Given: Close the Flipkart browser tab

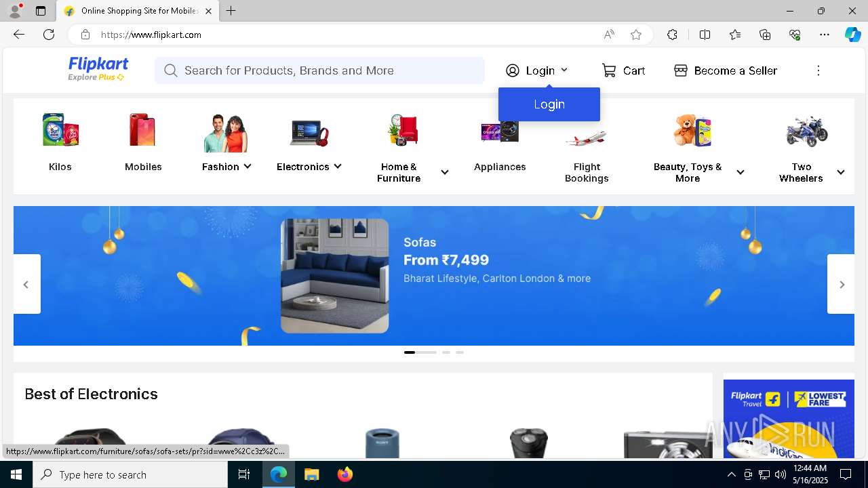Looking at the screenshot, I should 208,11.
